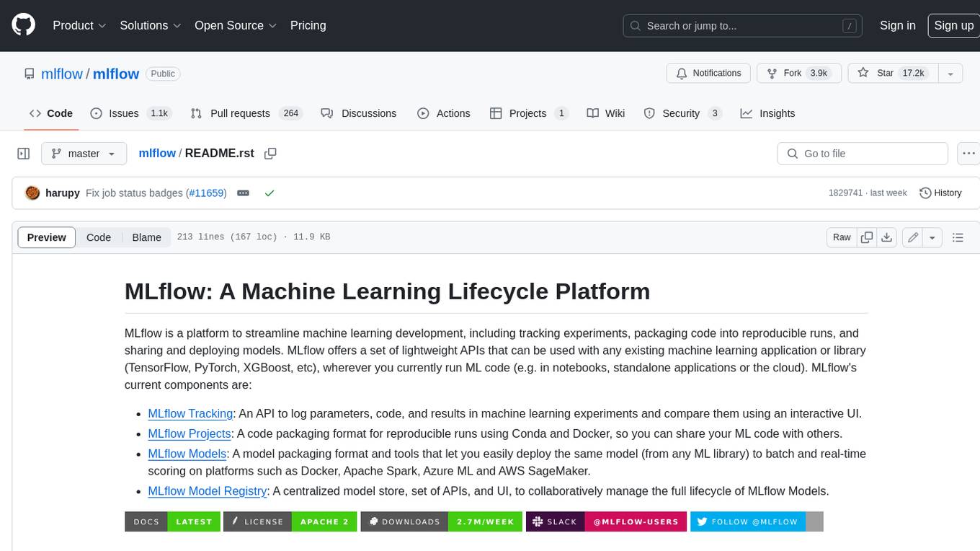Select the Preview view toggle
Image resolution: width=980 pixels, height=551 pixels.
click(x=47, y=237)
